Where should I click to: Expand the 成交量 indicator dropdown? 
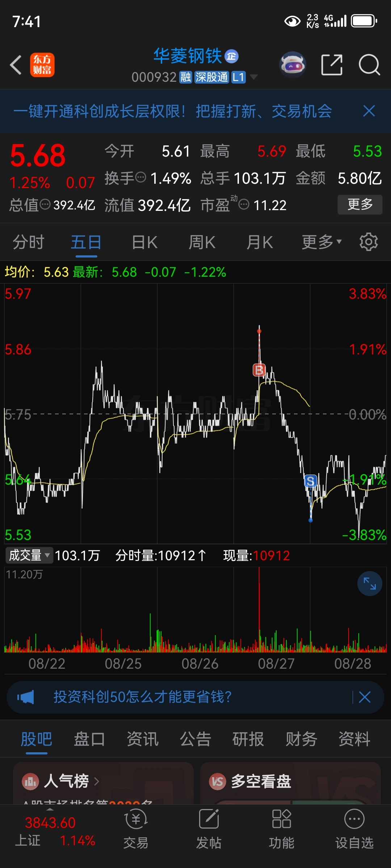(x=29, y=555)
